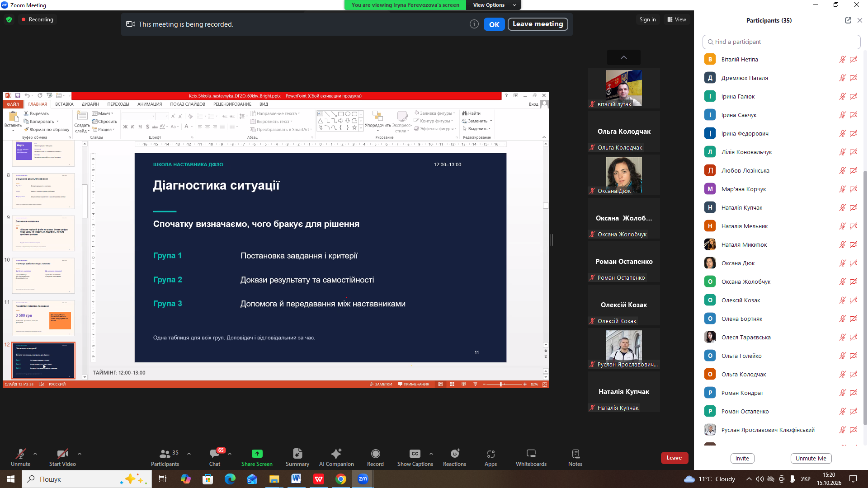
Task: Pop out the Participants panel
Action: coord(848,20)
